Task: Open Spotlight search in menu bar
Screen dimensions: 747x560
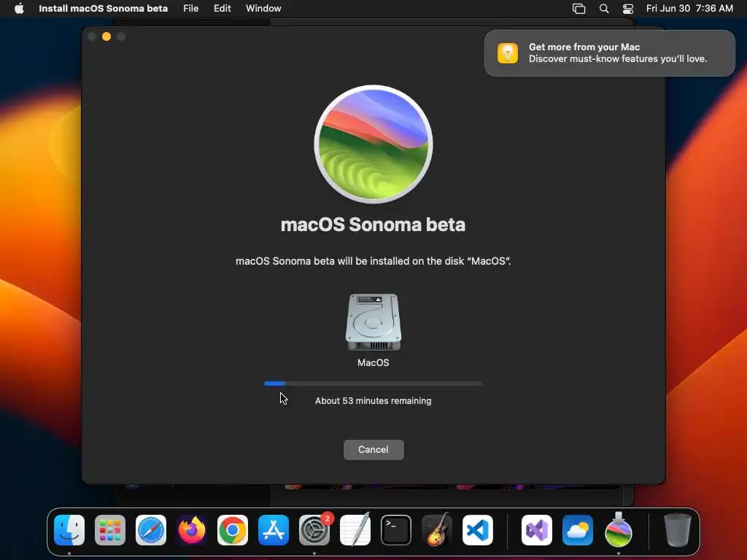Action: pyautogui.click(x=603, y=9)
